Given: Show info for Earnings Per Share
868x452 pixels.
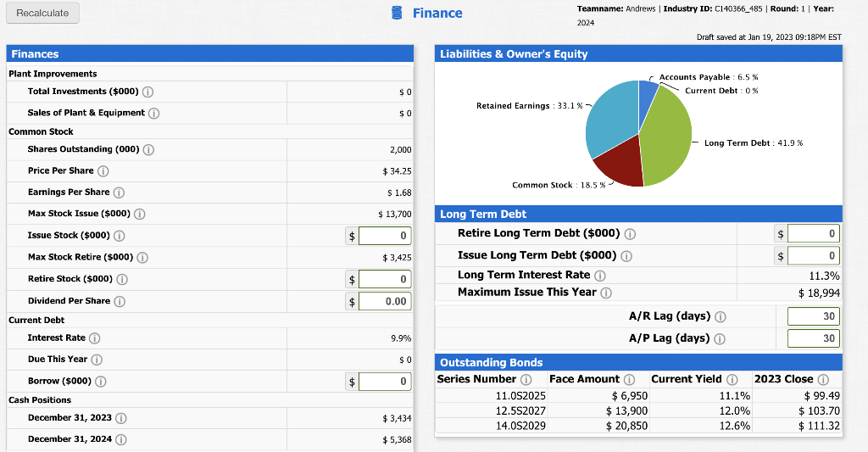Looking at the screenshot, I should (119, 193).
